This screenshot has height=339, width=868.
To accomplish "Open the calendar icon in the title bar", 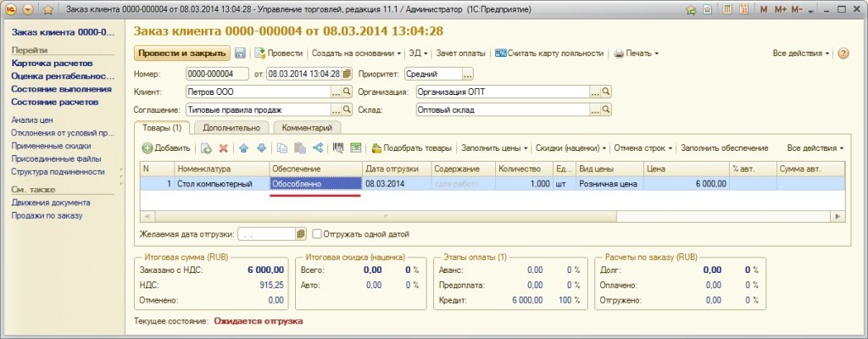I will coord(744,9).
